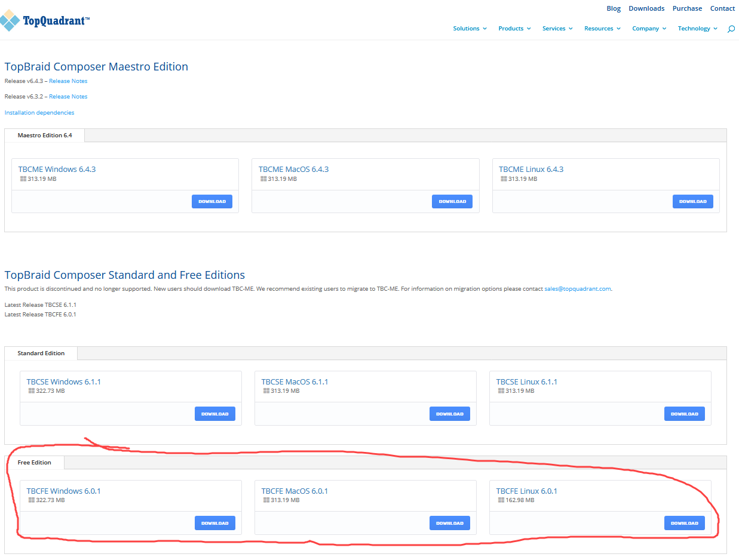
Task: Click the TBCSE Windows 6.1.1 title
Action: [x=64, y=381]
